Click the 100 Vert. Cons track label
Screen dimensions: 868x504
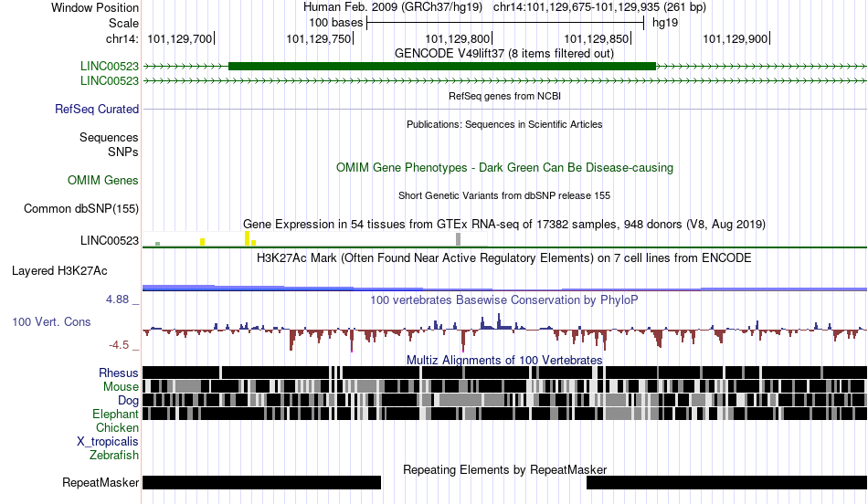point(51,322)
